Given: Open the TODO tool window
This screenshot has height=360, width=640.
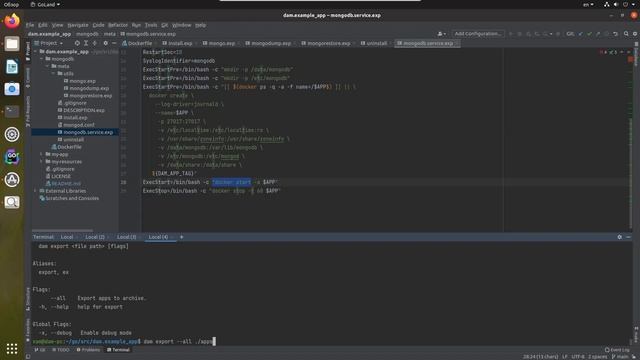Looking at the screenshot, I should 61,350.
